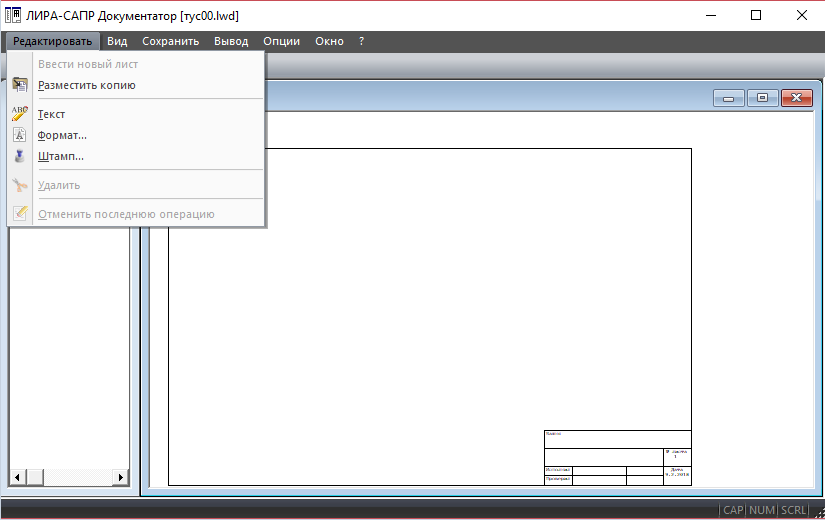Click left arrow of sheet list scrollbar
Viewport: 825px width, 520px height.
click(x=17, y=477)
